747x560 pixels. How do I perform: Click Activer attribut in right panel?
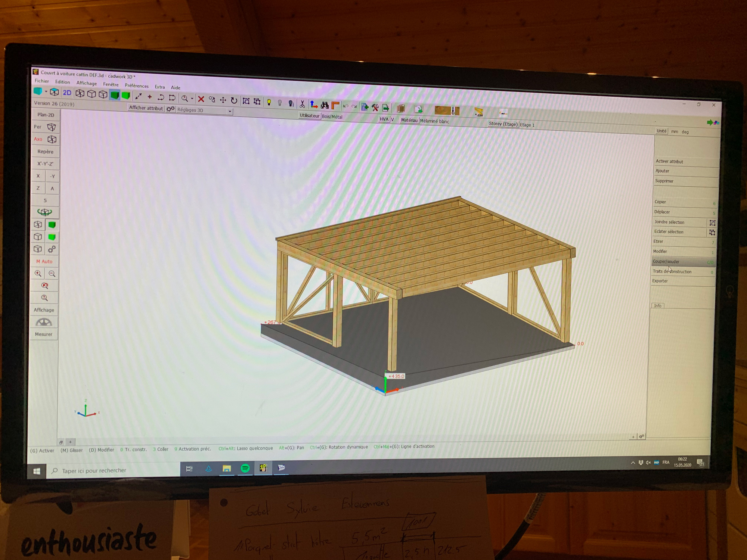686,162
